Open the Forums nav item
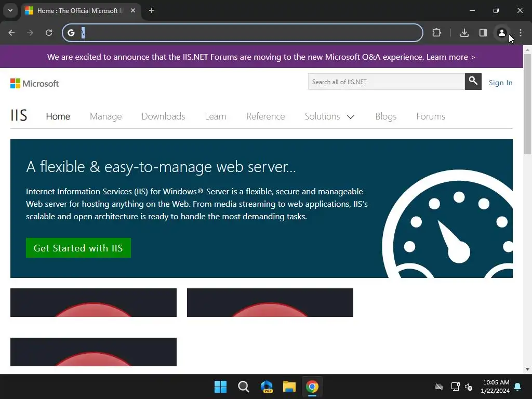Screen dimensions: 532x399 point(431,116)
